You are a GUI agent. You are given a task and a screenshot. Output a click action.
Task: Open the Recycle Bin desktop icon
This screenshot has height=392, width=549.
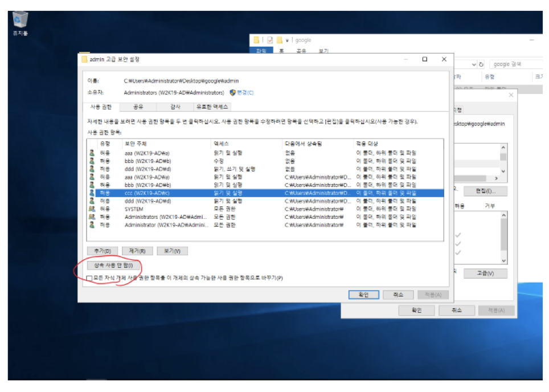(21, 23)
